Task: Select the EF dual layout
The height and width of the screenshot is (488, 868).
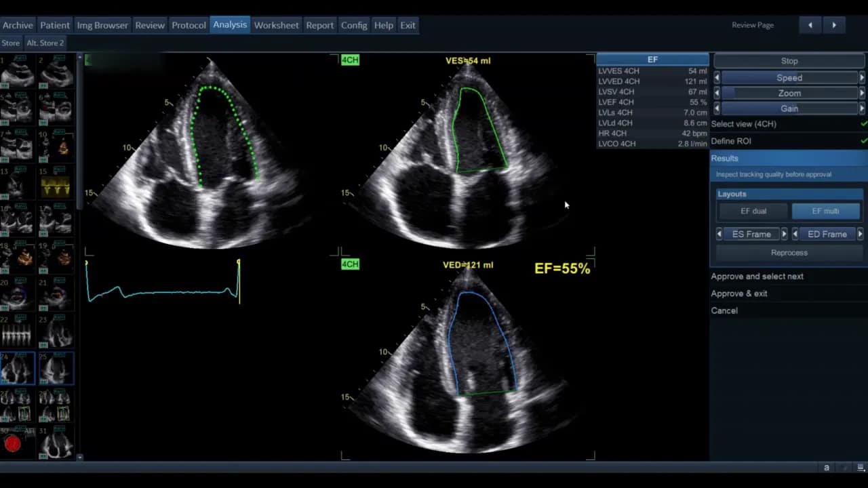Action: click(x=753, y=211)
